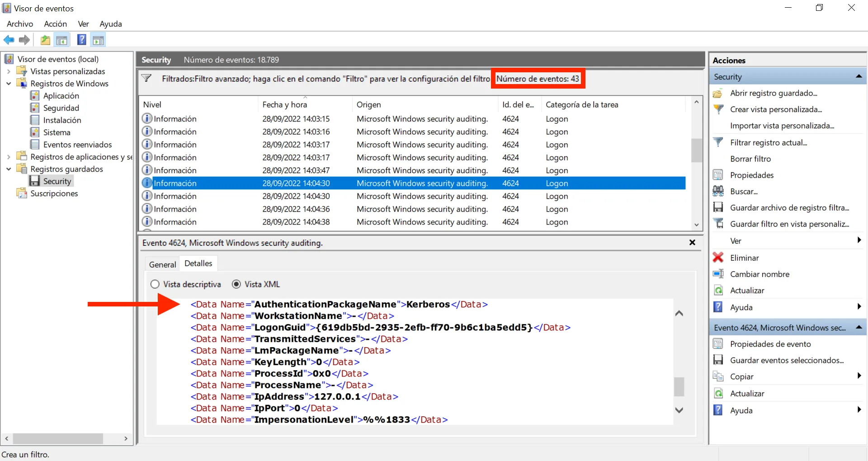Click the folder-up toolbar icon
This screenshot has height=461, width=868.
(45, 40)
